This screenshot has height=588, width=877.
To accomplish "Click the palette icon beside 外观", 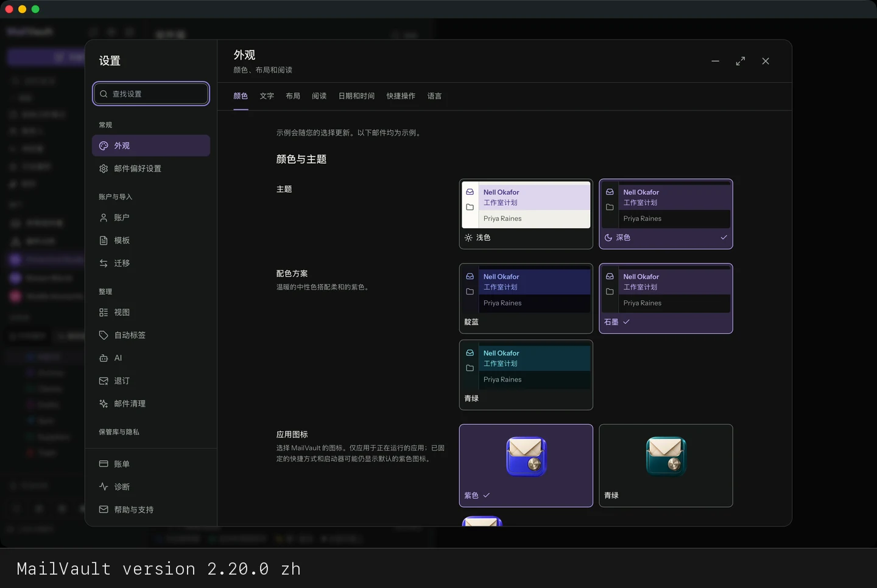I will (x=104, y=146).
